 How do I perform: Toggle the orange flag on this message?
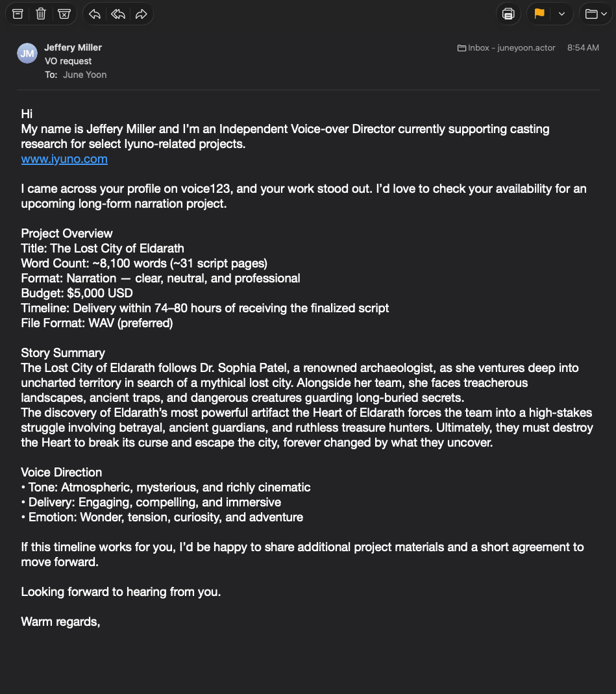(539, 14)
